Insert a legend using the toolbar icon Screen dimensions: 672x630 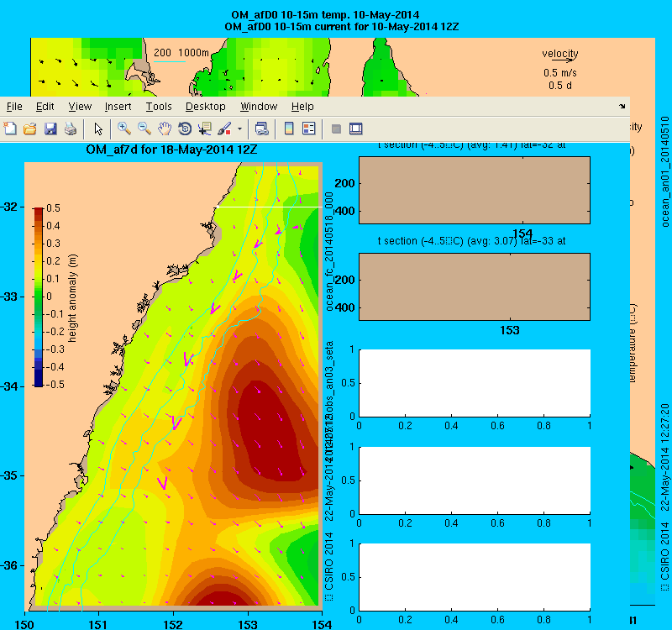[x=309, y=129]
